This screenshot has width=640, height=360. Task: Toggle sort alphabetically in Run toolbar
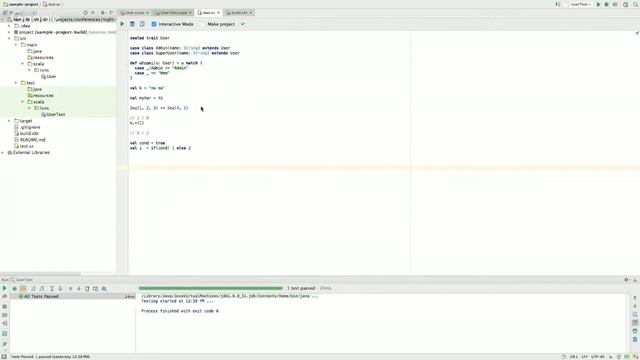(x=33, y=289)
